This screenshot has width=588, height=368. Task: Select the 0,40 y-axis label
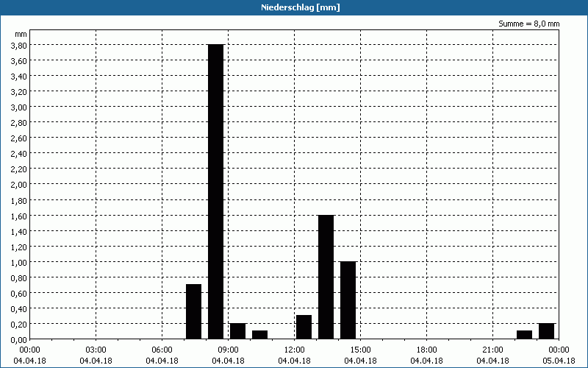pos(18,309)
